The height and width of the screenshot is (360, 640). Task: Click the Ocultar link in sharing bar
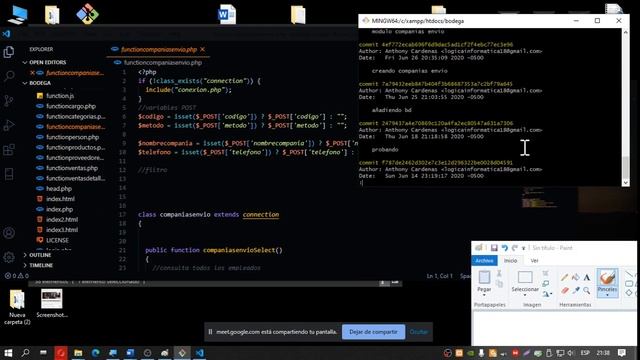click(x=419, y=332)
